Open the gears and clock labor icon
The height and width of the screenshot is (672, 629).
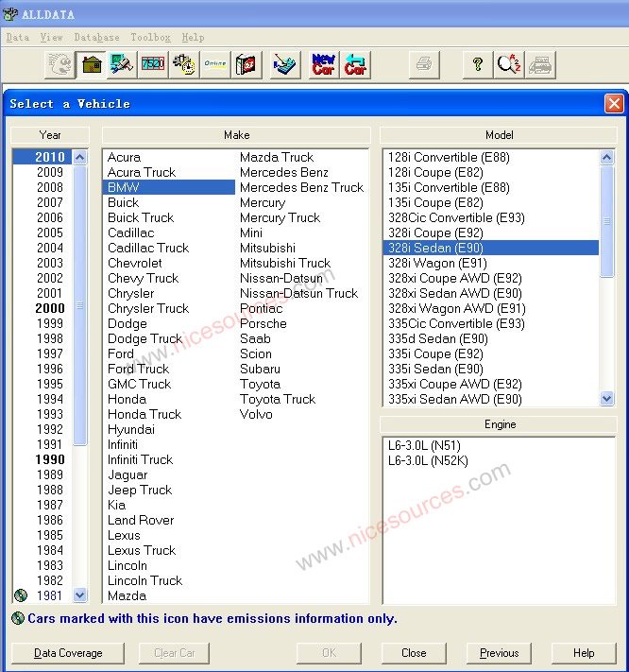184,64
